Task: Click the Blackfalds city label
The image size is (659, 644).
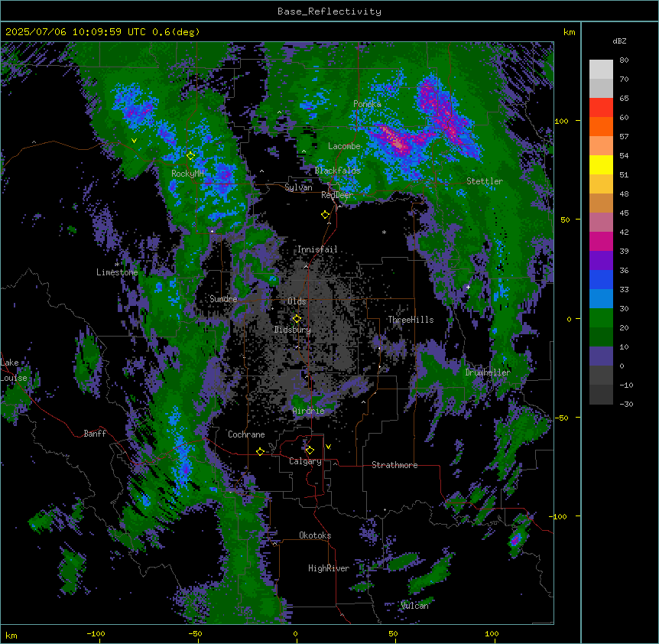Action: [x=337, y=171]
